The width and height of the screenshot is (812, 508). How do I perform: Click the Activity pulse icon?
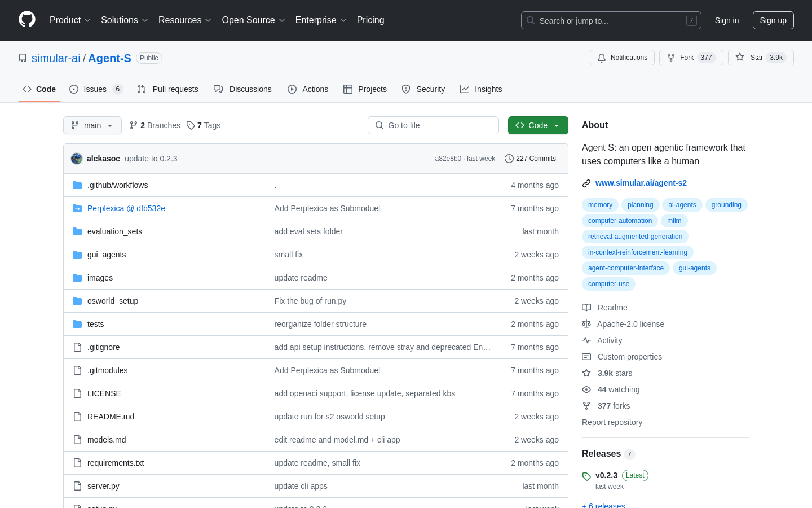586,340
